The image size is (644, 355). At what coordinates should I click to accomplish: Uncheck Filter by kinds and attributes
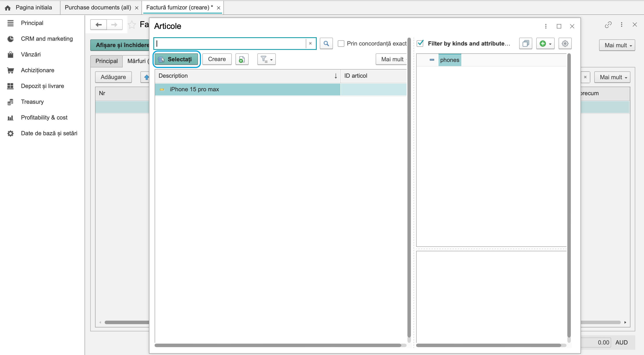(x=420, y=44)
